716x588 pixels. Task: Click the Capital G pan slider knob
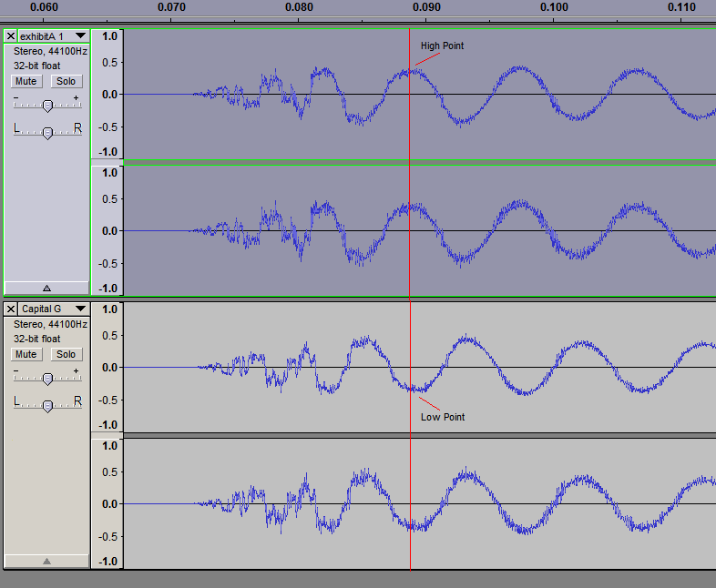[47, 406]
